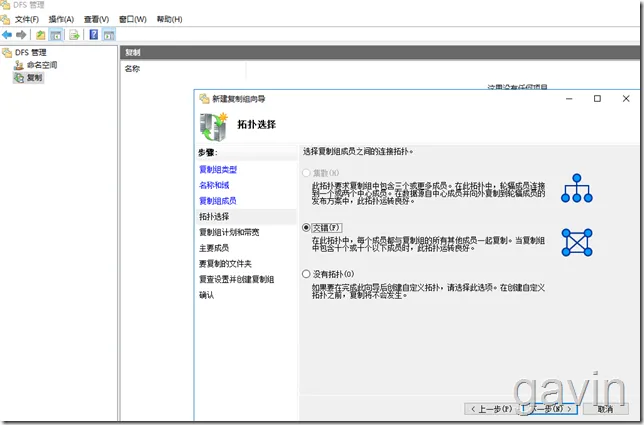Click the export list toolbar icon
The width and height of the screenshot is (644, 425).
click(x=74, y=35)
